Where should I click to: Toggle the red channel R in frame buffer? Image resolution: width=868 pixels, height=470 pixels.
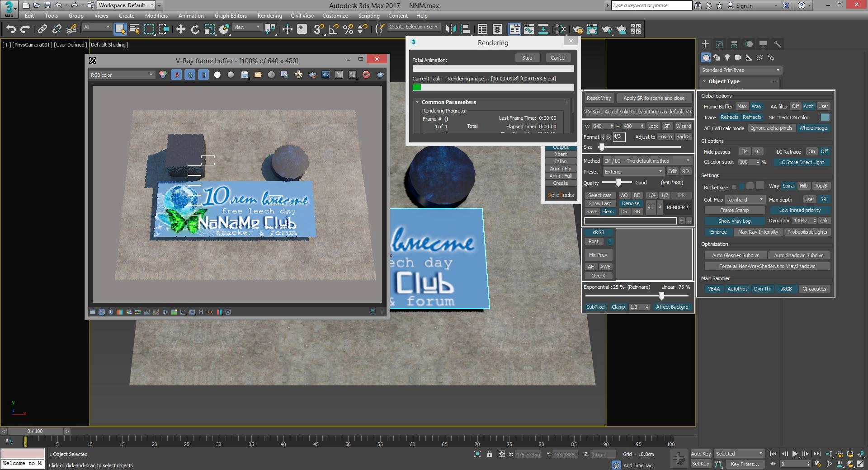coord(177,75)
